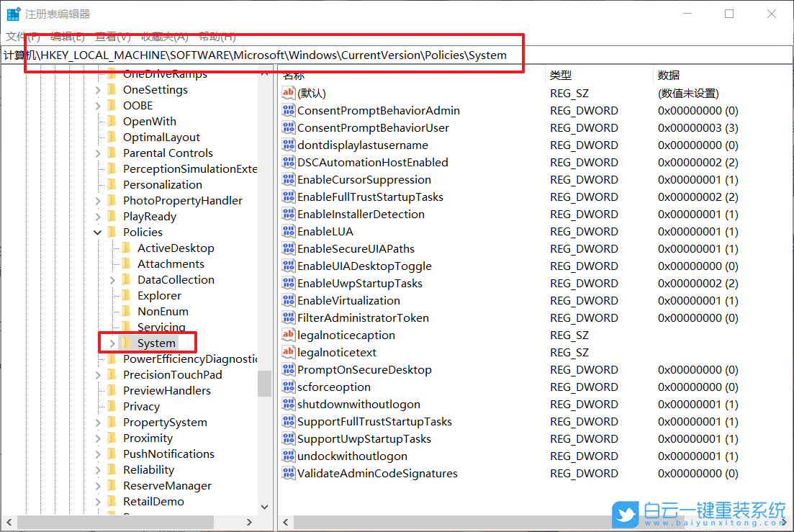This screenshot has width=794, height=532.
Task: Click the Registry Editor app icon in title bar
Action: click(x=14, y=14)
